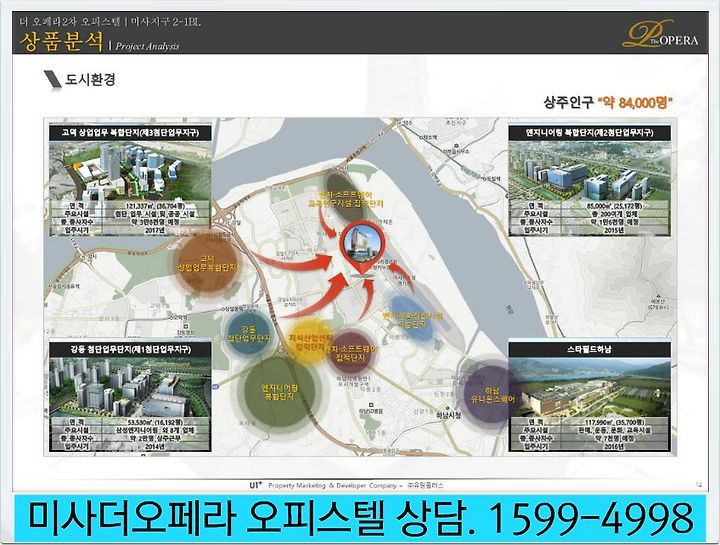
Task: Click the 121,337㎡ area cell
Action: (154, 206)
